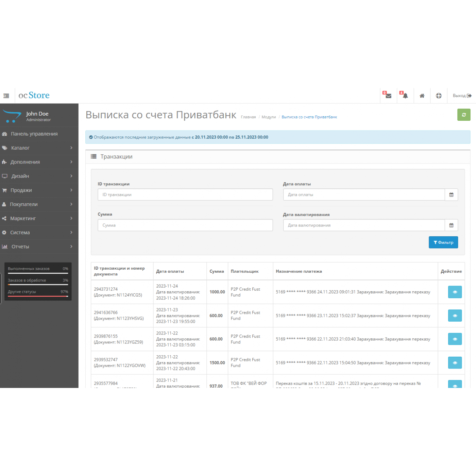Focus the ID транзакции input field
The width and height of the screenshot is (476, 476).
coord(185,195)
